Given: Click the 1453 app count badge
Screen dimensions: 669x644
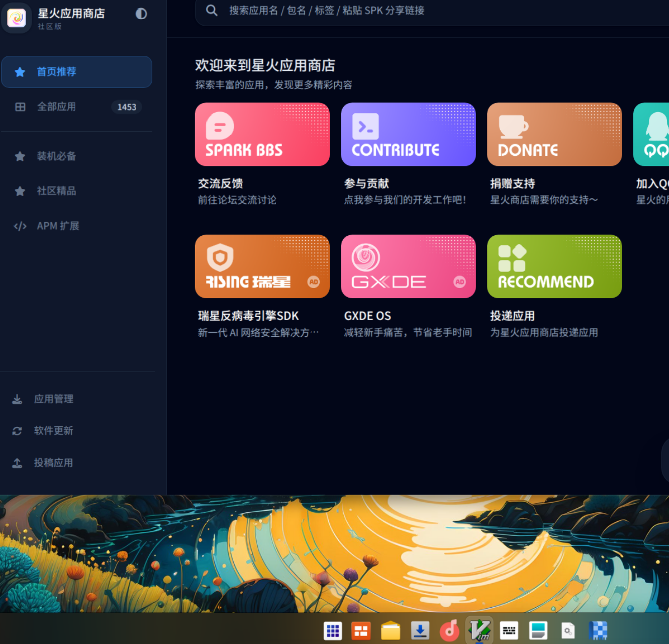Looking at the screenshot, I should pyautogui.click(x=127, y=107).
